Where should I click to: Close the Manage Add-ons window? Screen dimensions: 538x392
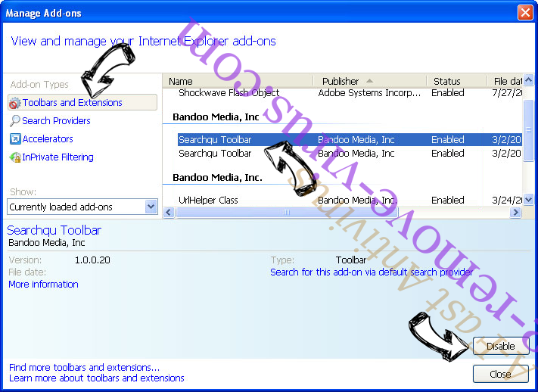(525, 13)
